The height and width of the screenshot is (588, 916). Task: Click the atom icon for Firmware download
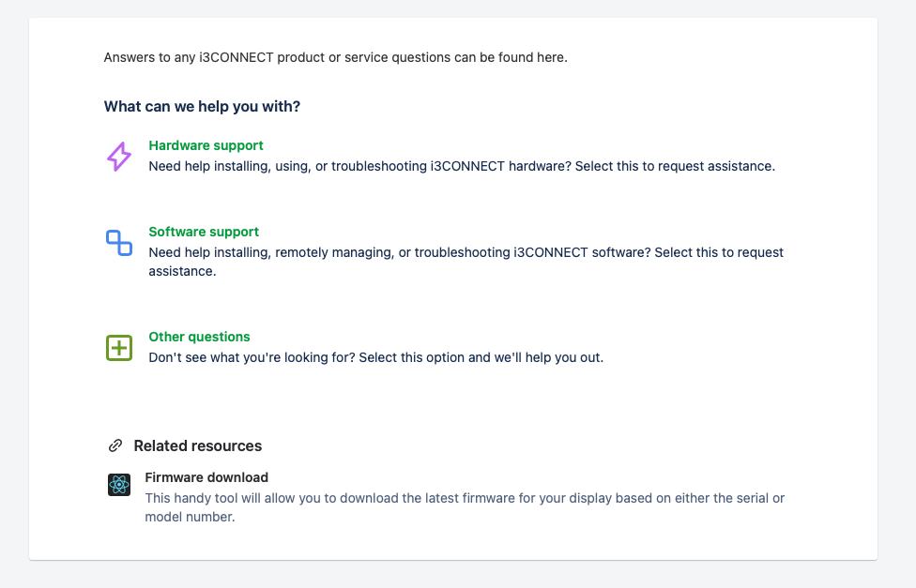(x=119, y=485)
